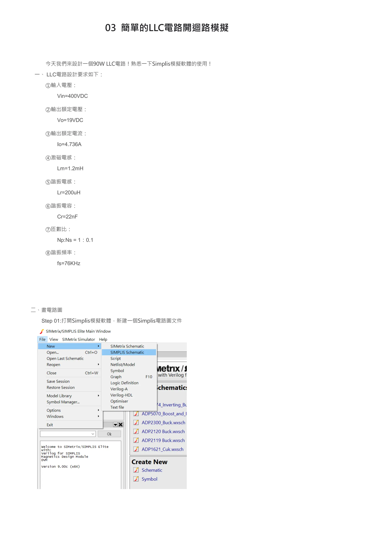Open the command line combo box dropdown
Viewport: 392px width, 555px height.
93,434
